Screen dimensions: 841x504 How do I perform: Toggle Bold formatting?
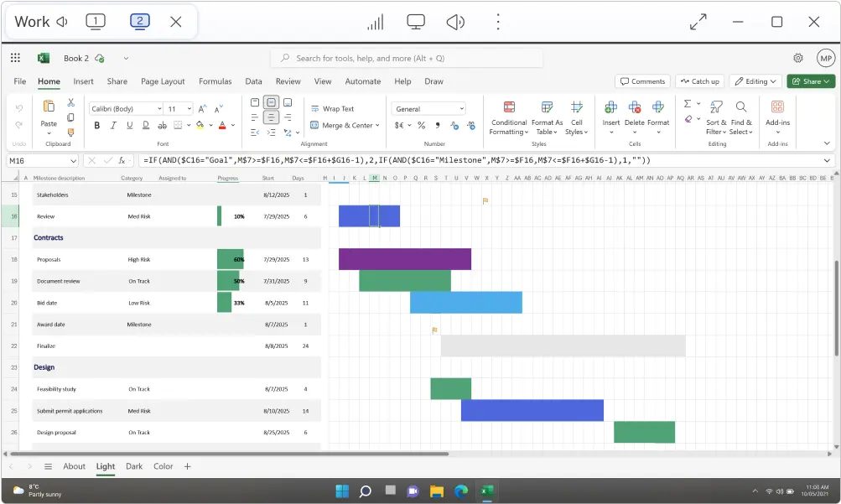coord(97,126)
